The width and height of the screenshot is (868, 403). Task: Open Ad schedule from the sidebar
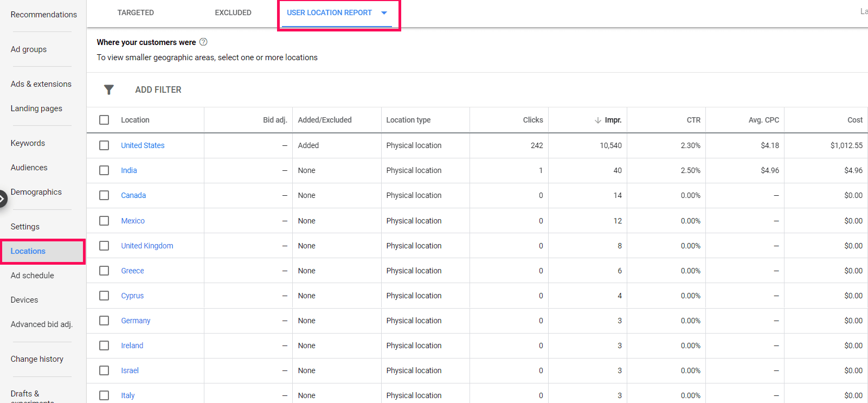(x=33, y=276)
